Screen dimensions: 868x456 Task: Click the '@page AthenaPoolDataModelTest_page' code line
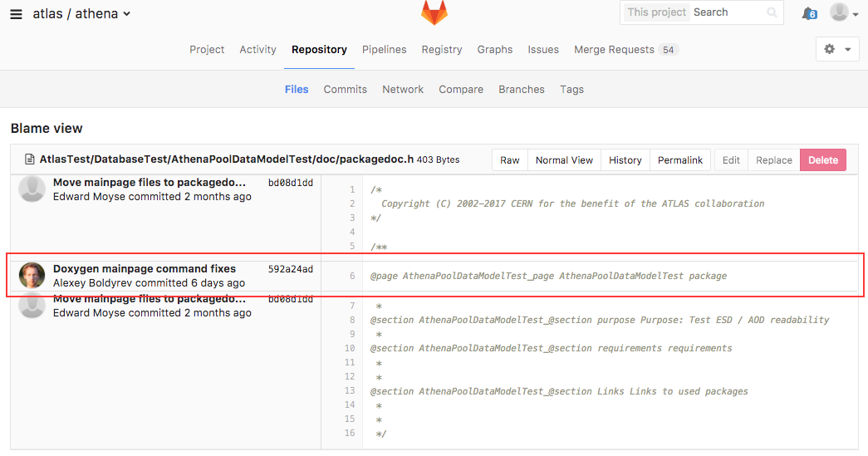(548, 276)
